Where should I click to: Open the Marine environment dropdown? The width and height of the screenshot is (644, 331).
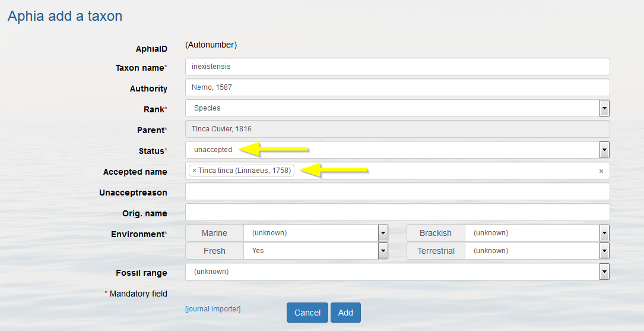click(x=383, y=233)
